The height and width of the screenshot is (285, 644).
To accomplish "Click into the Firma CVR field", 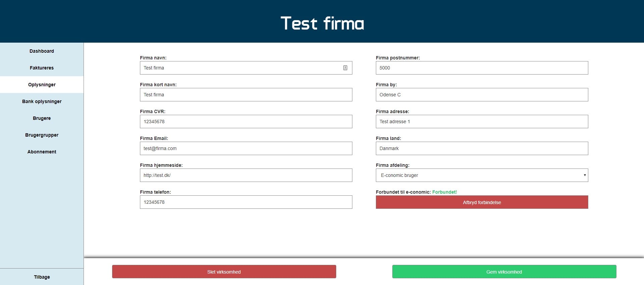I will 246,122.
